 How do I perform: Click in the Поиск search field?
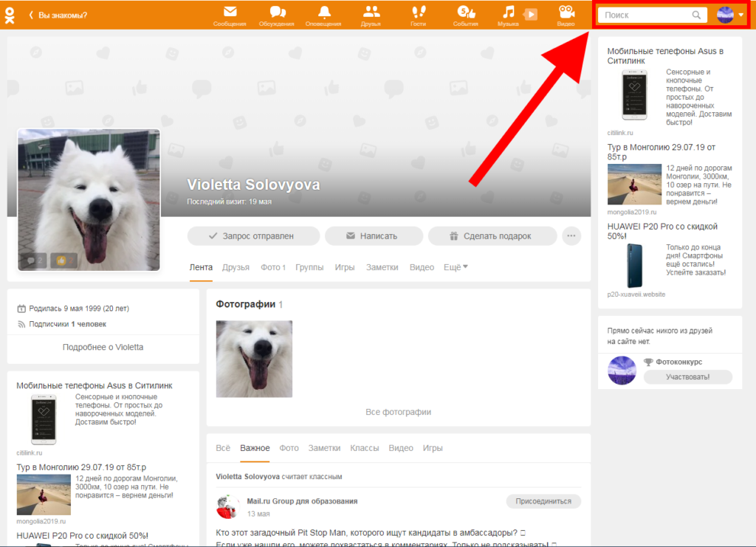(646, 15)
